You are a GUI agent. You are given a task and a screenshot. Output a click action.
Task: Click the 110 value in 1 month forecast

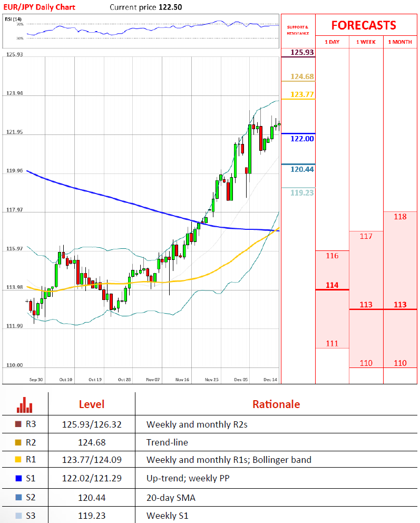pos(400,363)
